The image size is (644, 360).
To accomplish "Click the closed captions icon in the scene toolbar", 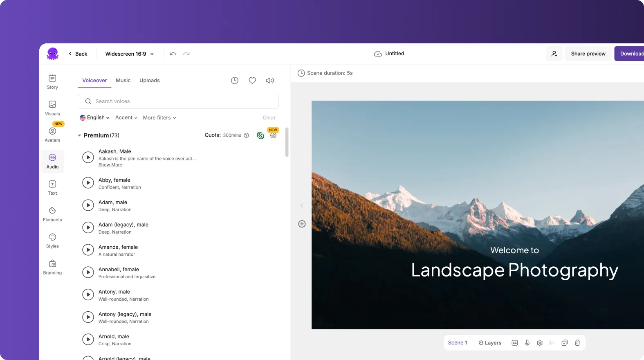I will coord(515,343).
